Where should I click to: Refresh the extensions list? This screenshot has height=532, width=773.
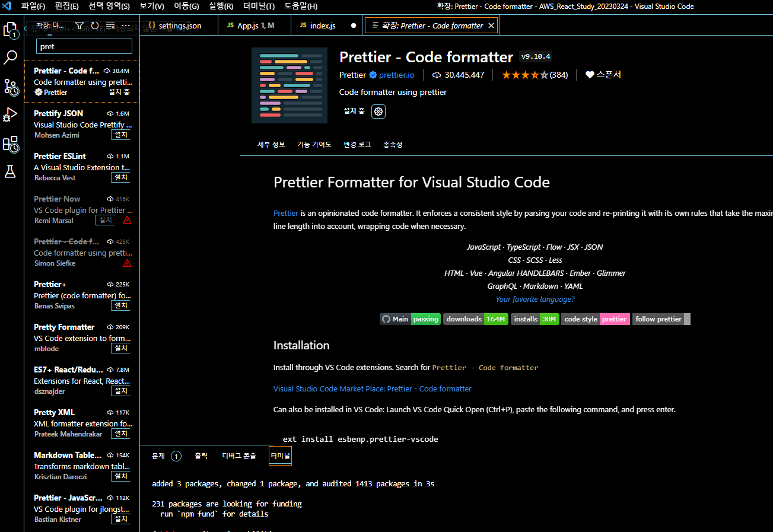pos(95,26)
